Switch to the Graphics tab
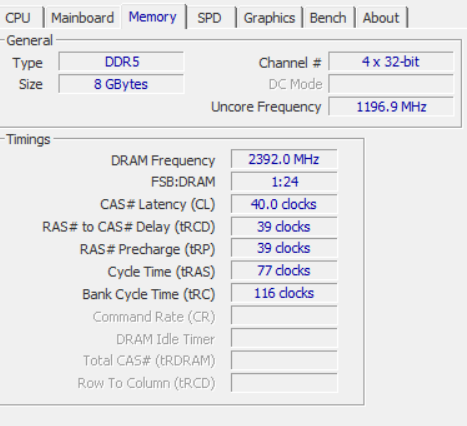 (269, 17)
